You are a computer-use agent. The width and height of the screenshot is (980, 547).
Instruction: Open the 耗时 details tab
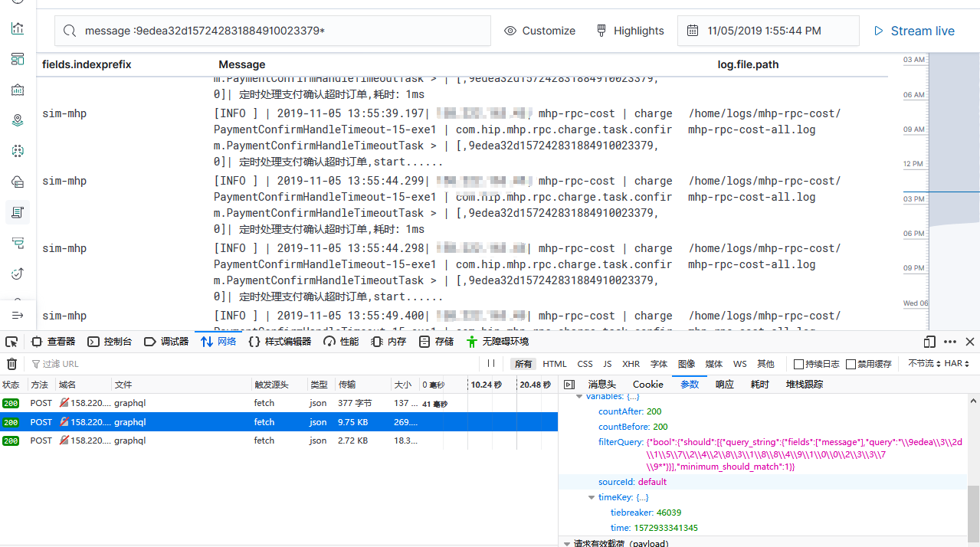pyautogui.click(x=760, y=385)
